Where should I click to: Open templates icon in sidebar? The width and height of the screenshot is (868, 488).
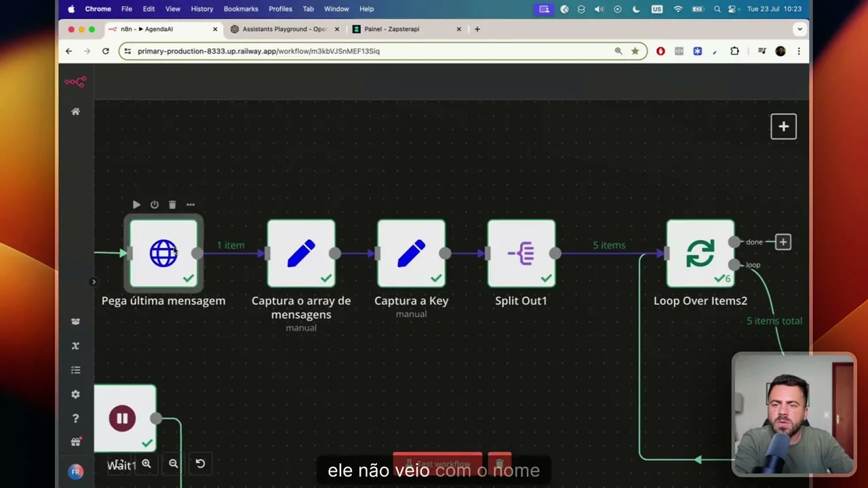(x=75, y=322)
